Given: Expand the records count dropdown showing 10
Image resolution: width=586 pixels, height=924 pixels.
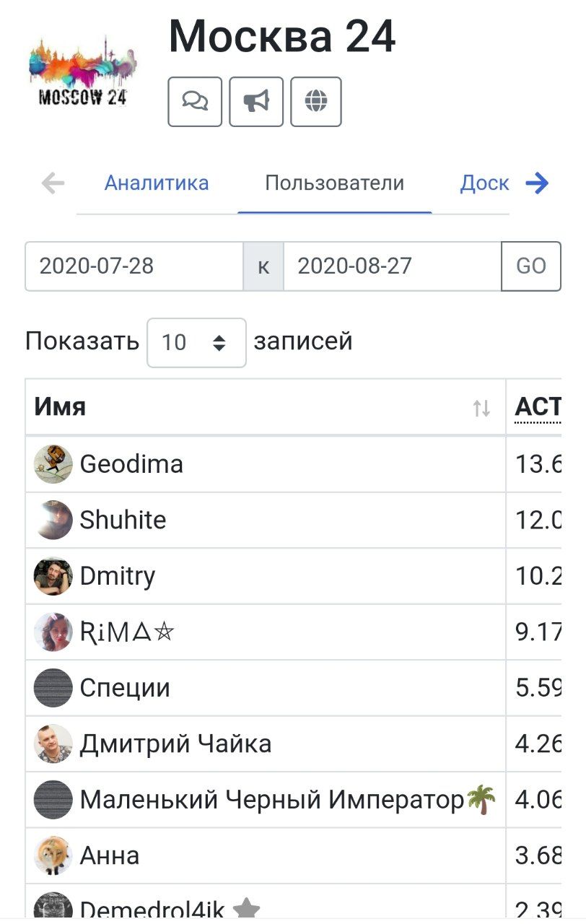Looking at the screenshot, I should [x=196, y=342].
